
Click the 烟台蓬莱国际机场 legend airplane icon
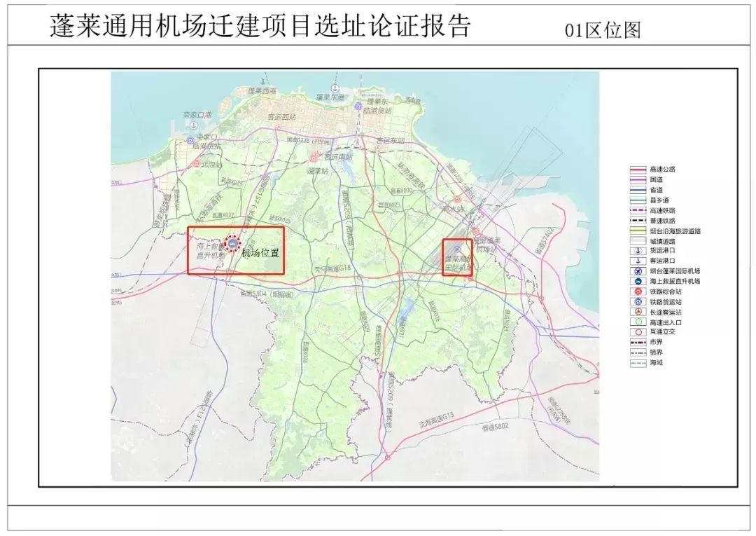pos(638,271)
